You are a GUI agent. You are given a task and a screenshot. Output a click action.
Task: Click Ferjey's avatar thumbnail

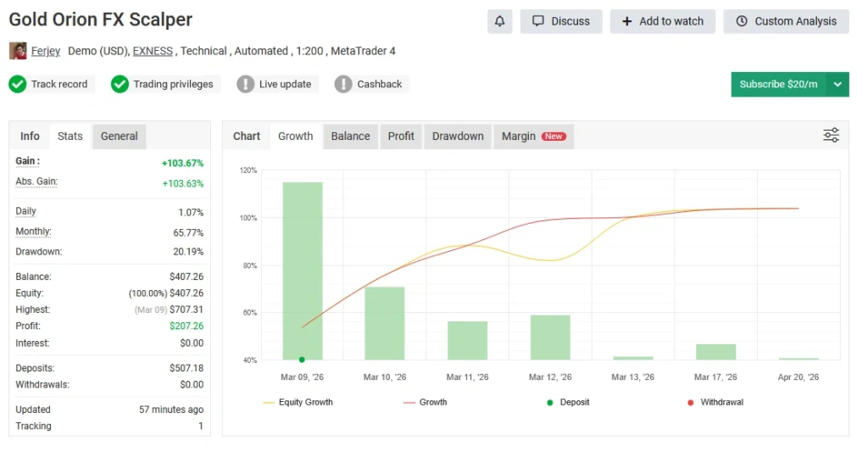pos(18,51)
